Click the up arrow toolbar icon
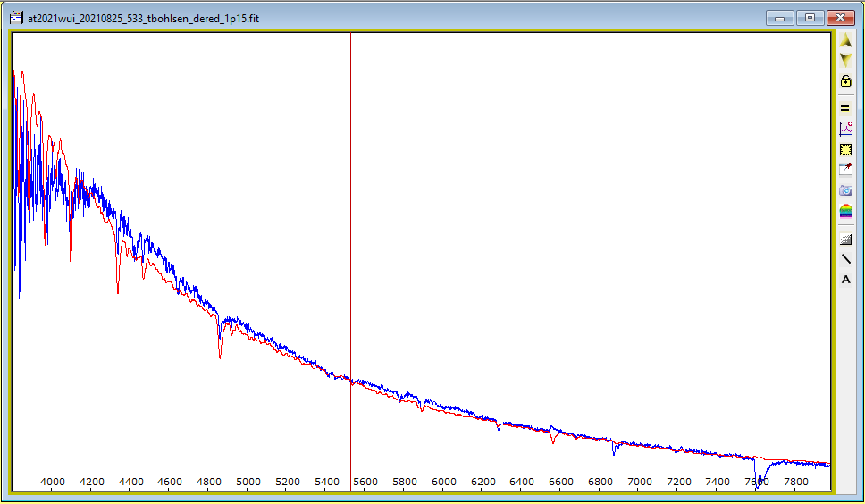This screenshot has width=865, height=504. 845,40
